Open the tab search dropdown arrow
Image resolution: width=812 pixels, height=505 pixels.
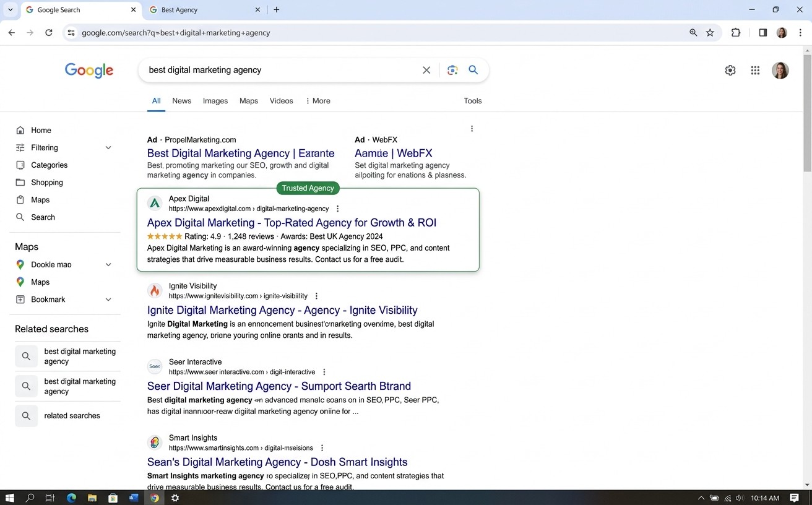click(10, 10)
